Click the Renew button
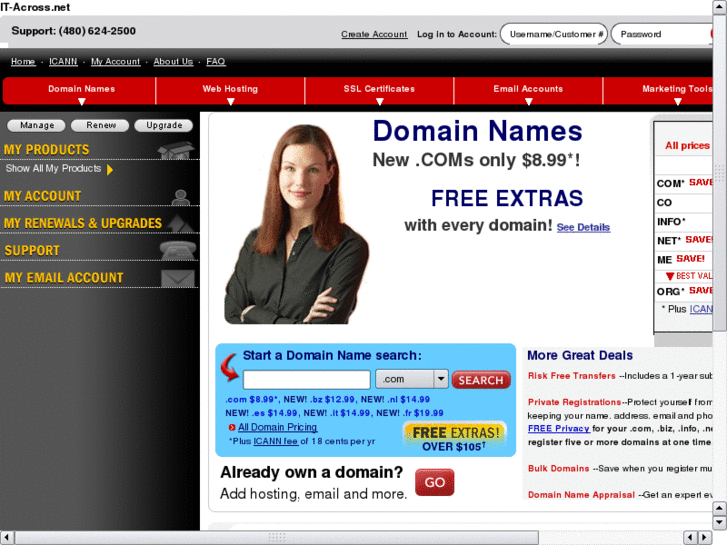727x545 pixels. [101, 125]
